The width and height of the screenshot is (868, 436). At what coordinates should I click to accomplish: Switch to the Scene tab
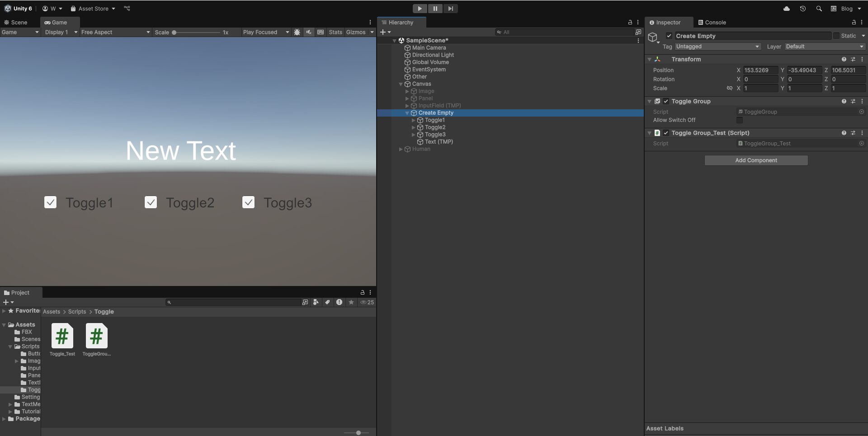(18, 22)
